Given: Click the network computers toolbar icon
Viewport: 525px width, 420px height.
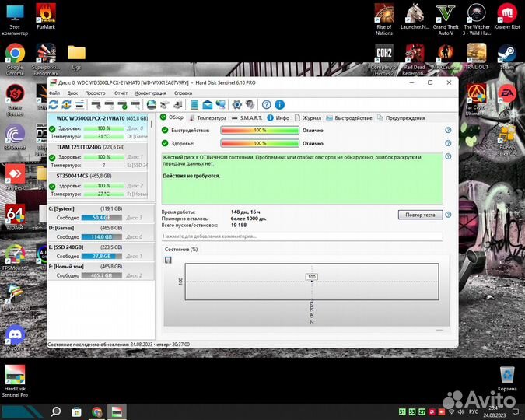Looking at the screenshot, I should point(221,105).
